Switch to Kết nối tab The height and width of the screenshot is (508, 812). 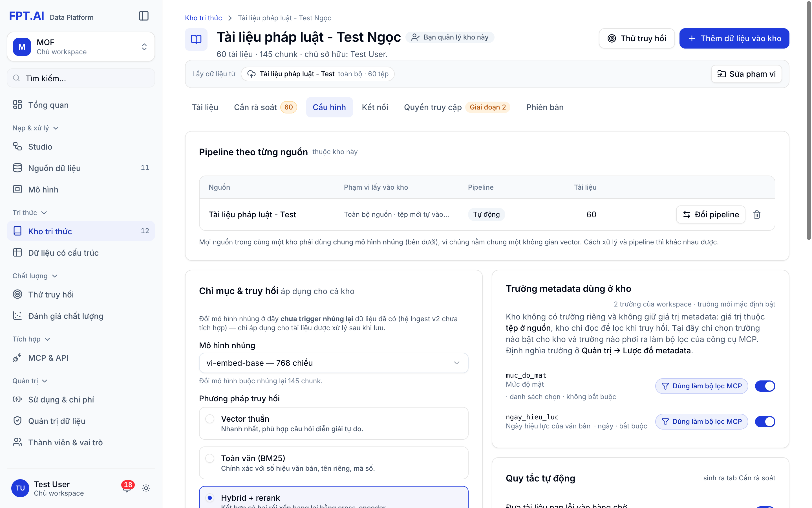coord(375,107)
